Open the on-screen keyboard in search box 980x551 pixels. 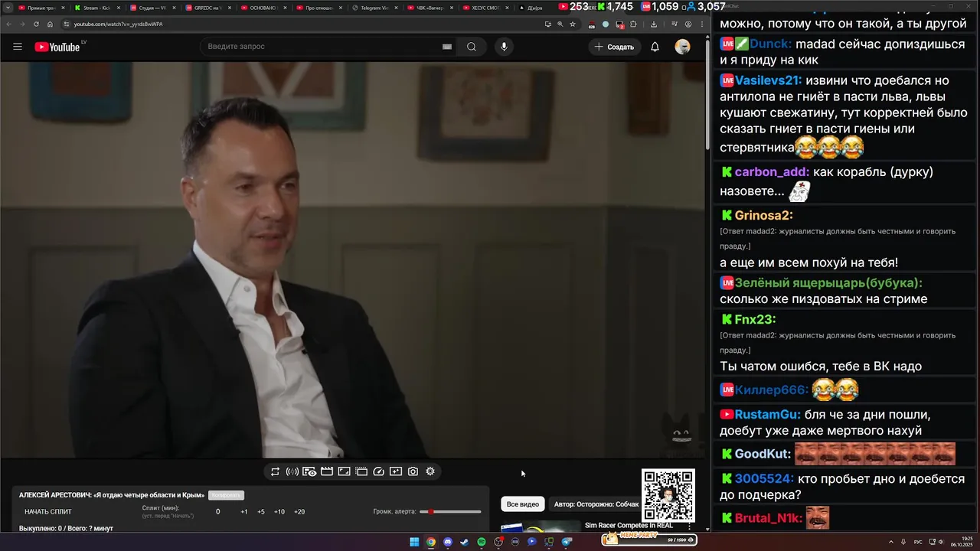pyautogui.click(x=447, y=47)
